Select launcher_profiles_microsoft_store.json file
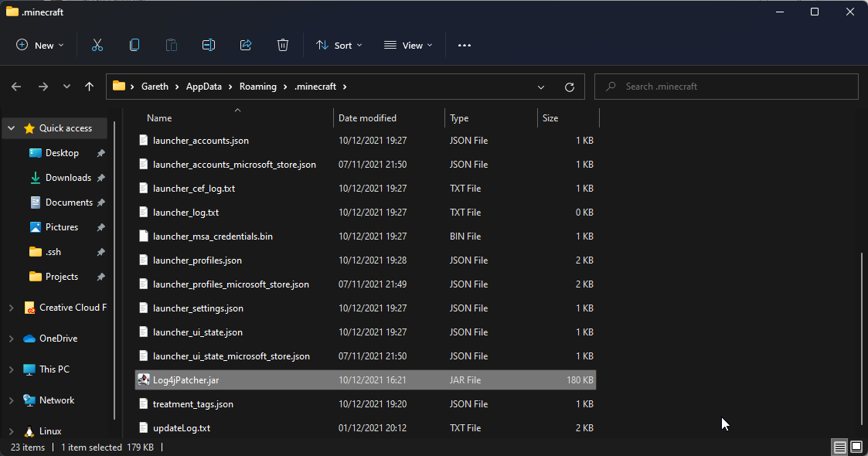Image resolution: width=868 pixels, height=456 pixels. [366, 284]
